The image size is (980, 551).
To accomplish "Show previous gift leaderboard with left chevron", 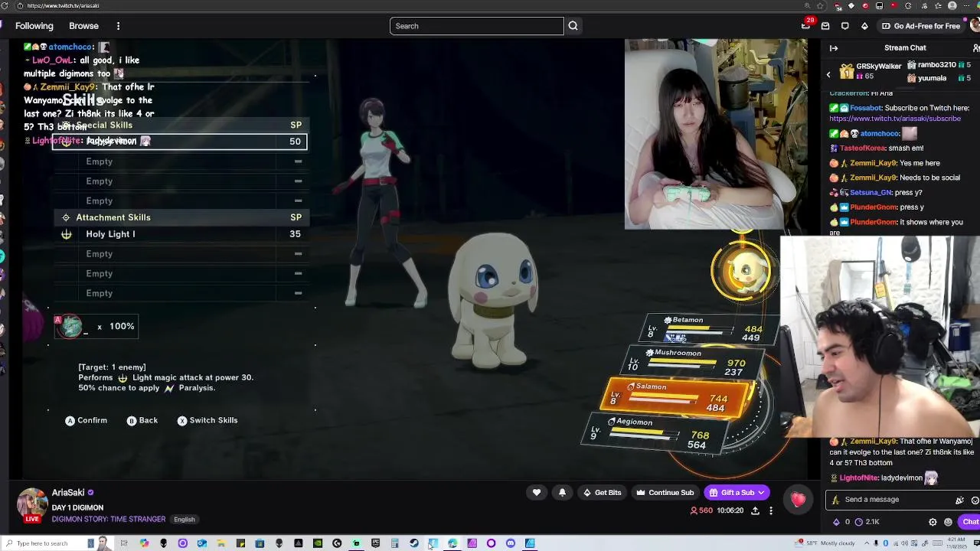I will pos(828,74).
